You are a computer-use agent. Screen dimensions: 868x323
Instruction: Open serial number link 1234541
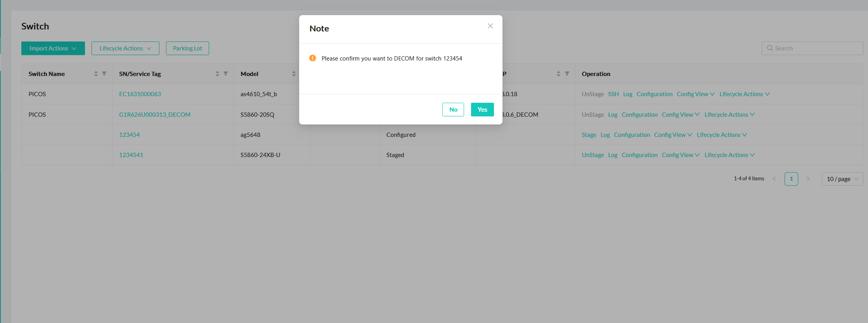[x=131, y=155]
